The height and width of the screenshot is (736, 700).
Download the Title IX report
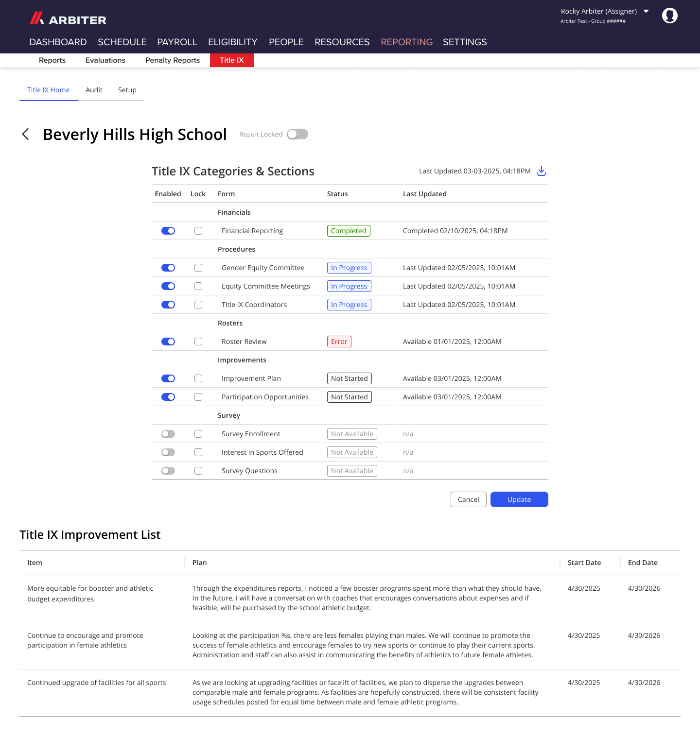click(541, 171)
